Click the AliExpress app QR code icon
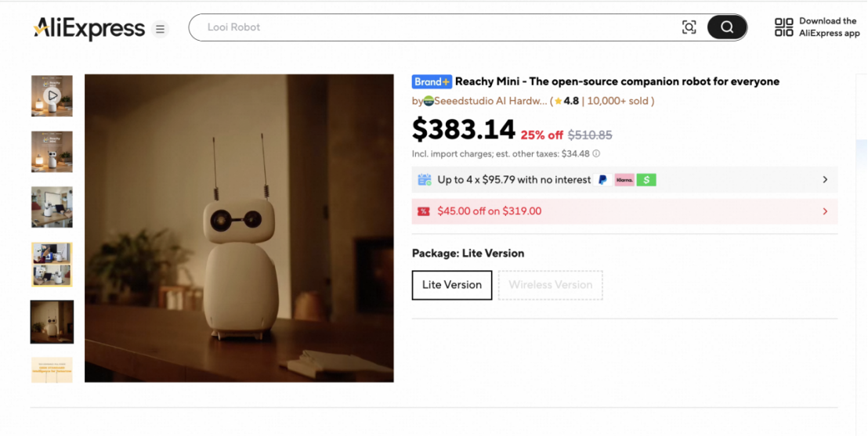 tap(783, 27)
